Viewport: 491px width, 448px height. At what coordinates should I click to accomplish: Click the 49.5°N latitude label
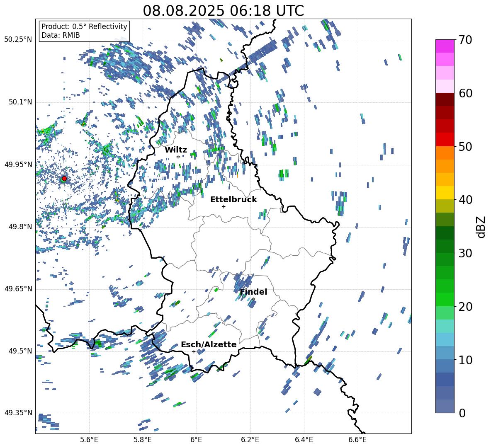[x=20, y=351]
